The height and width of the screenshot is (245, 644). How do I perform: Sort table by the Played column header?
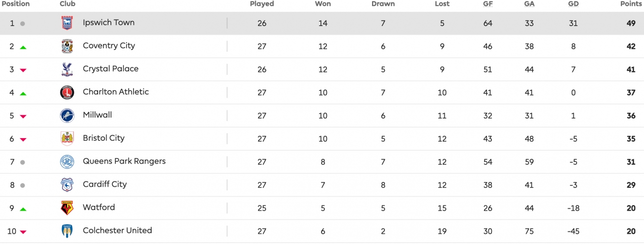click(262, 4)
